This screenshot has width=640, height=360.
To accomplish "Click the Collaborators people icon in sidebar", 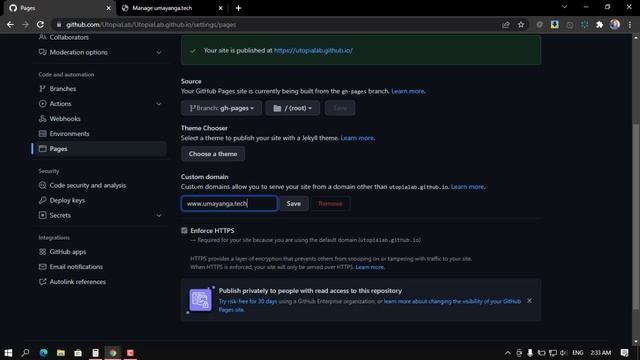I will coord(42,37).
